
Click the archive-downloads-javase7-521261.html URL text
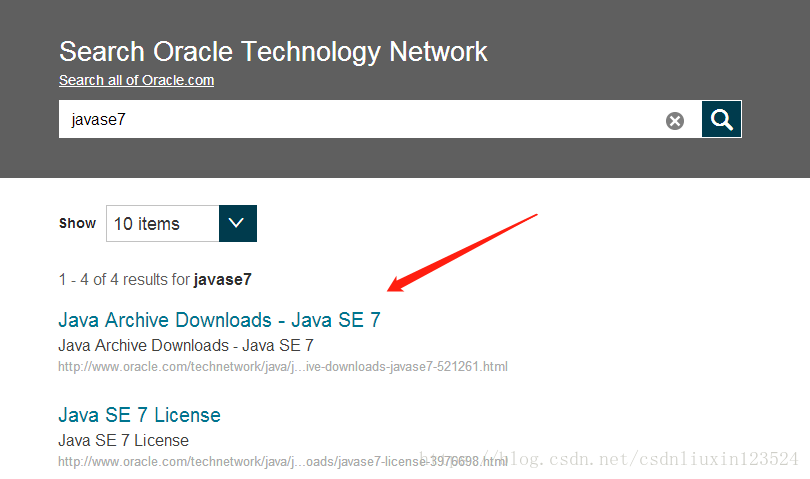point(283,366)
